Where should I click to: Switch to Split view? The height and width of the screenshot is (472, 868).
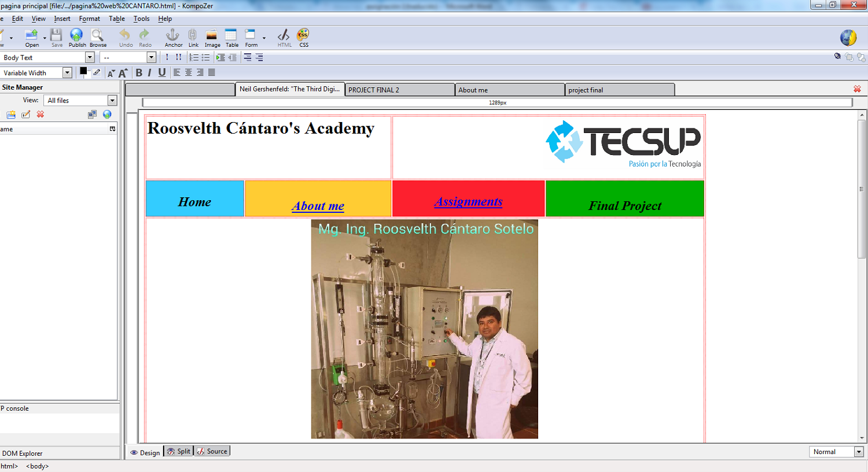pos(179,451)
